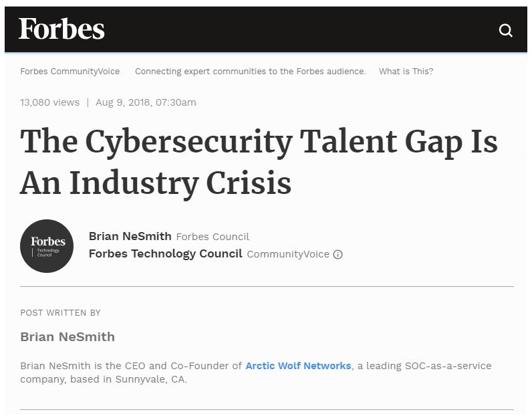
Task: Click the article headline about Cybersecurity Talent Gap
Action: (x=259, y=162)
